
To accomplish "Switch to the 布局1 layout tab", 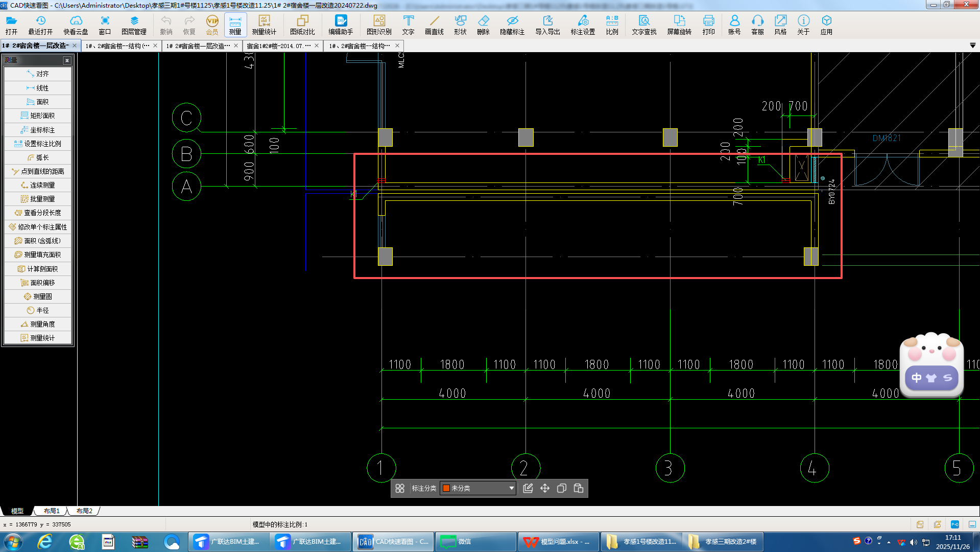I will pyautogui.click(x=52, y=511).
